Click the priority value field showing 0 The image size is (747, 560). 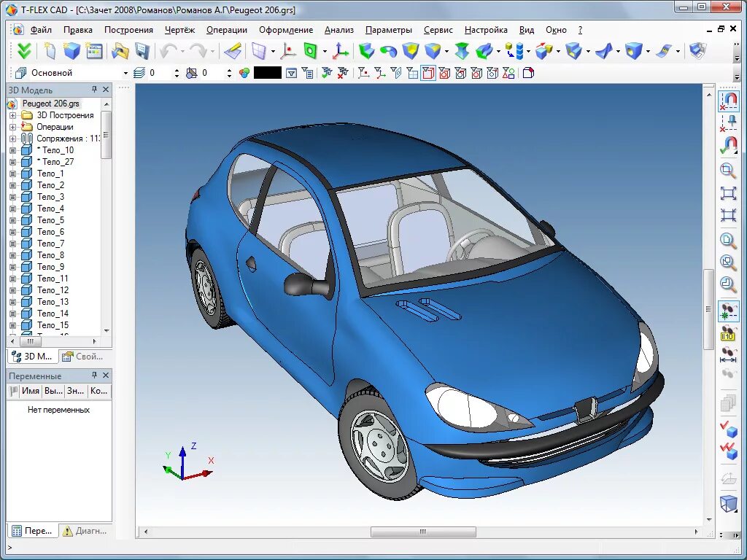tap(212, 74)
